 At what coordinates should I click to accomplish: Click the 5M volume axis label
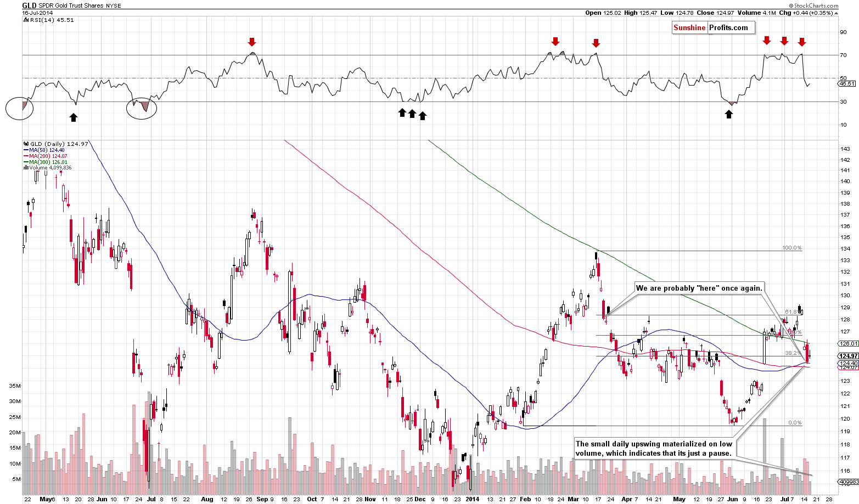pyautogui.click(x=16, y=479)
